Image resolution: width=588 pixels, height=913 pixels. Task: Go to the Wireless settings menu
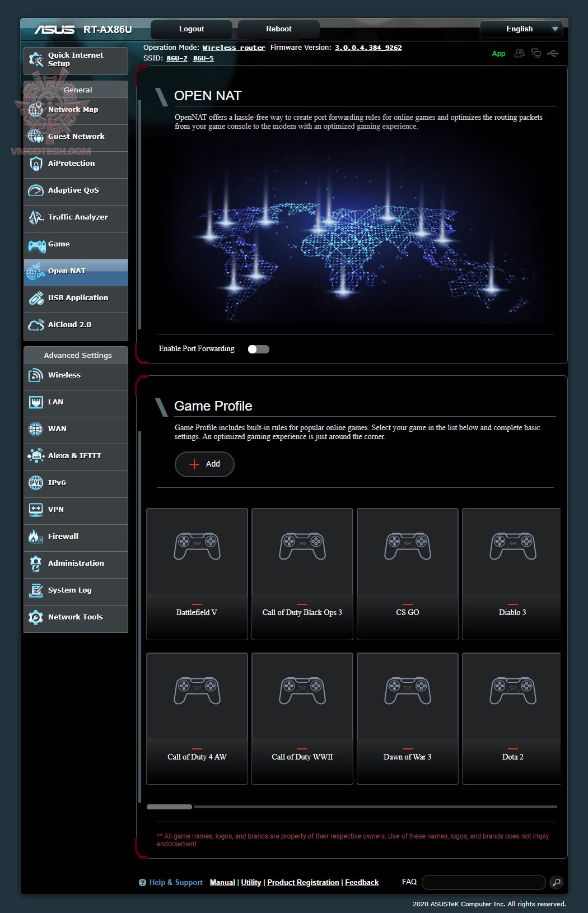click(76, 376)
